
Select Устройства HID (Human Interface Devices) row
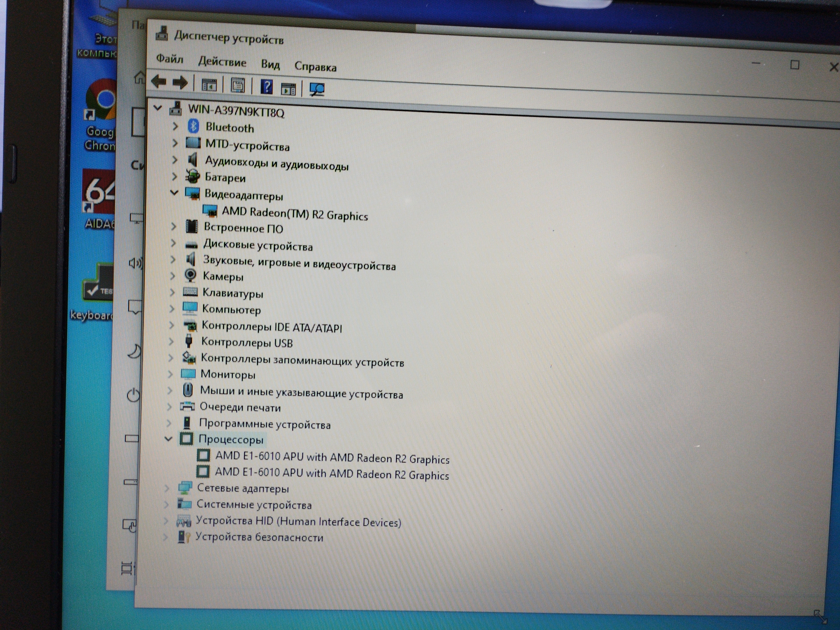pos(298,521)
